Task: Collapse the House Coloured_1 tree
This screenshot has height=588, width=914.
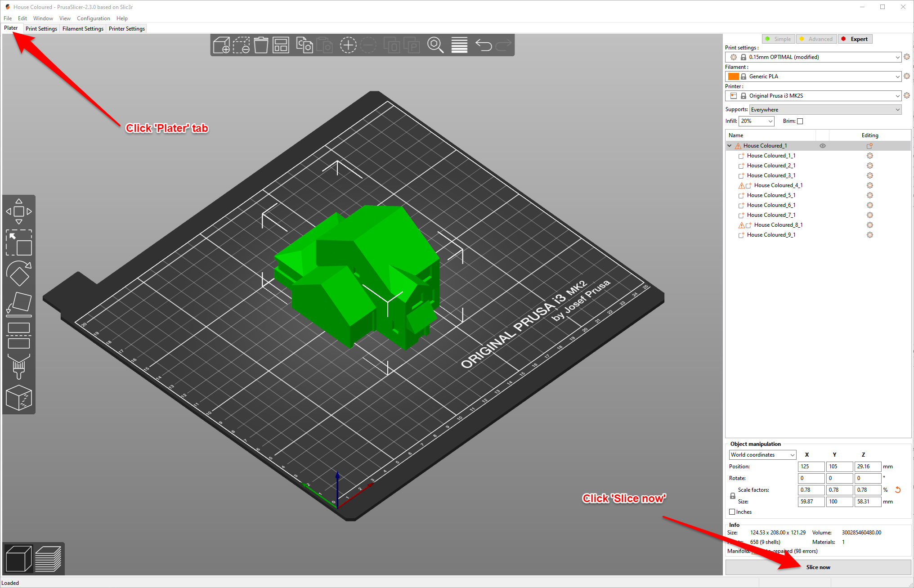Action: (x=730, y=146)
